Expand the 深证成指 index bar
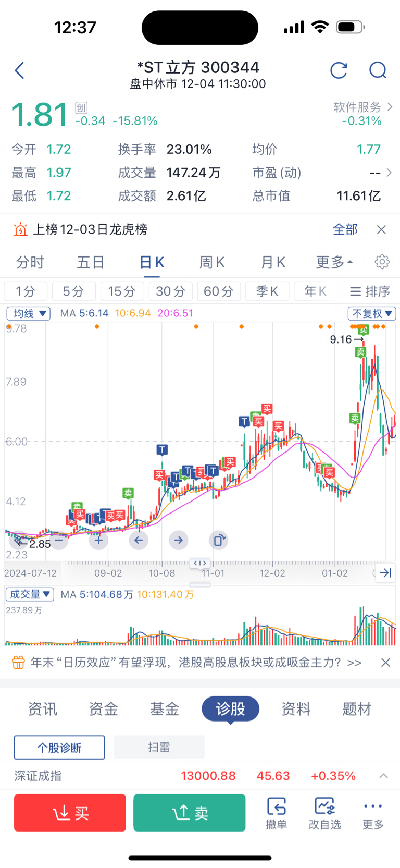Image resolution: width=400 pixels, height=868 pixels. [x=383, y=776]
